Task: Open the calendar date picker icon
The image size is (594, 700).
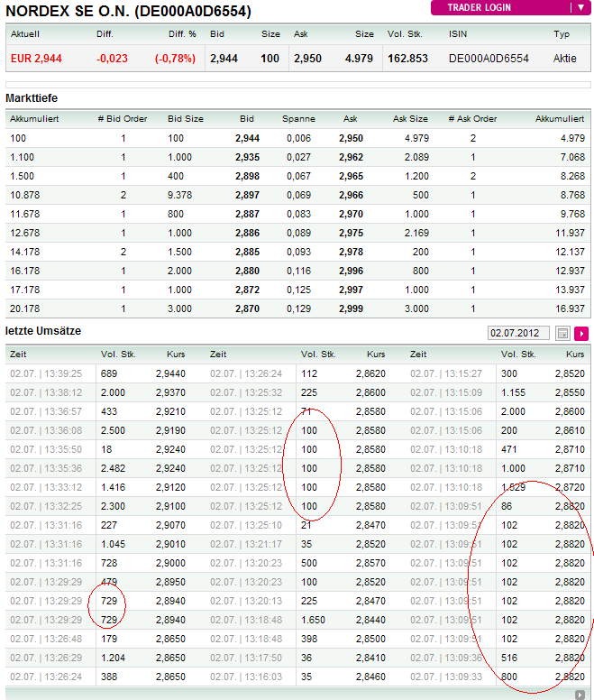Action: [562, 334]
